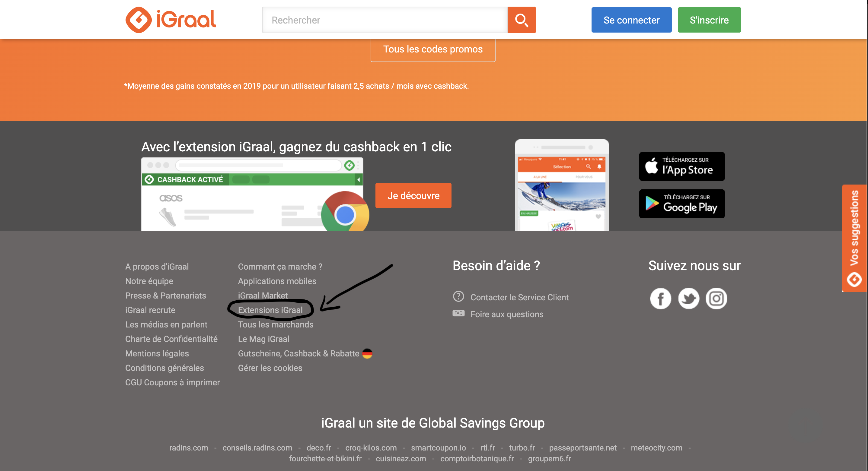Screen dimensions: 868x471
Task: Open iGraal's Instagram account
Action: pos(716,298)
